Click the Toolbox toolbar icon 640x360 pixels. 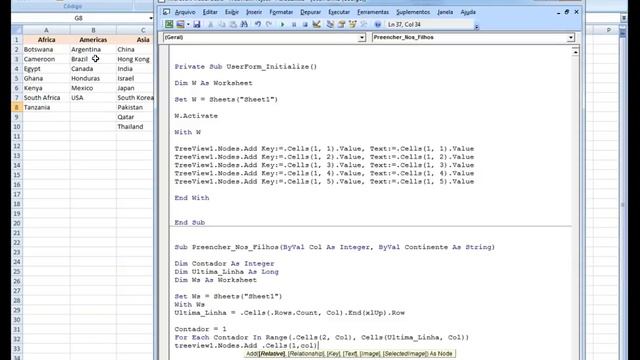[364, 24]
